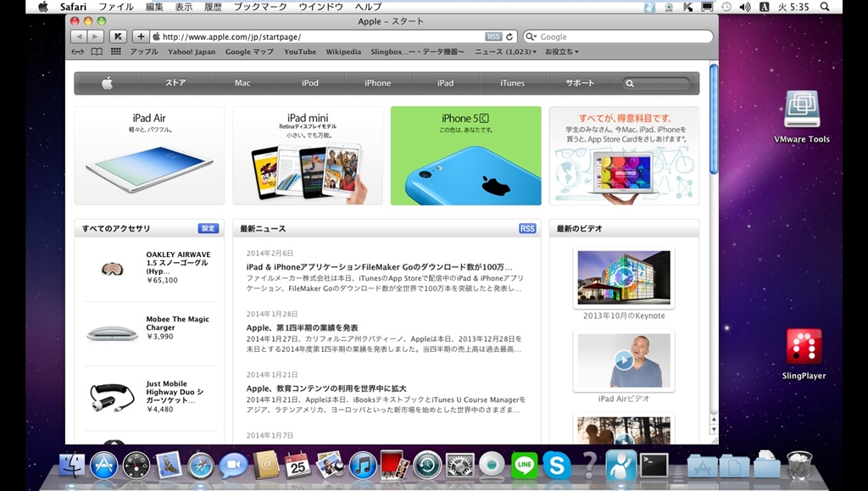Image resolution: width=868 pixels, height=491 pixels.
Task: Open the YouTube bookmark
Action: coord(300,52)
